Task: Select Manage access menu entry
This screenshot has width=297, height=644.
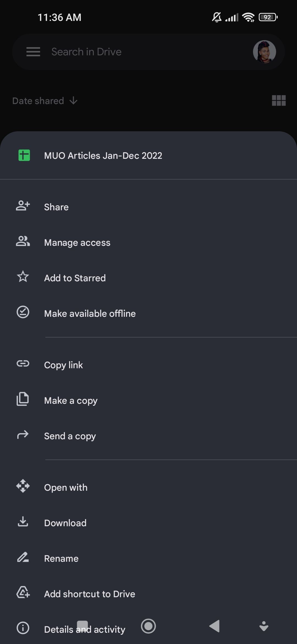Action: tap(77, 242)
